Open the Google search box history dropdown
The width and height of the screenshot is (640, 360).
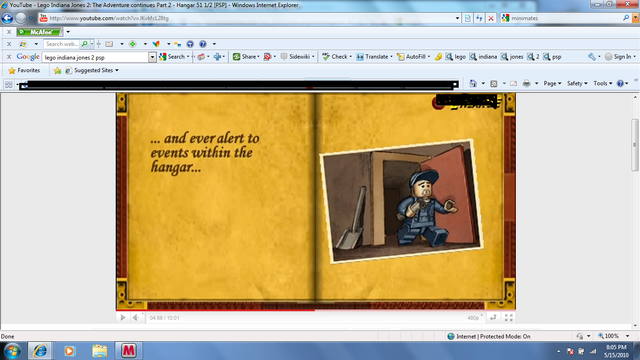[x=152, y=57]
